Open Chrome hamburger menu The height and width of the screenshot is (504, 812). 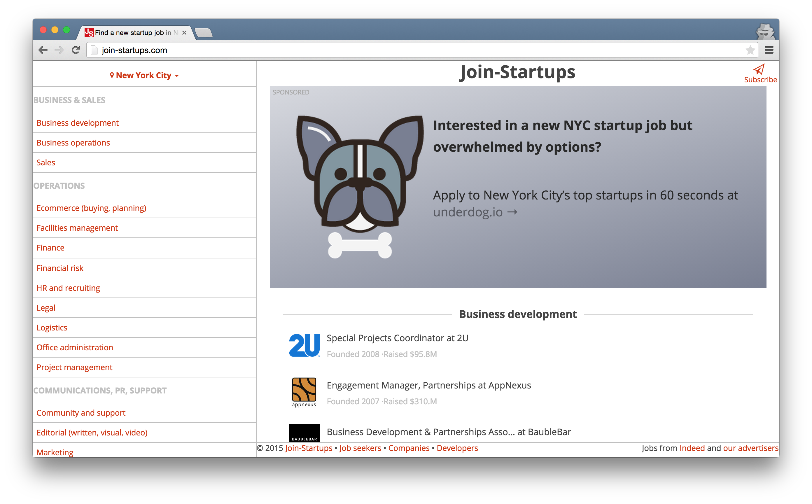[x=769, y=50]
